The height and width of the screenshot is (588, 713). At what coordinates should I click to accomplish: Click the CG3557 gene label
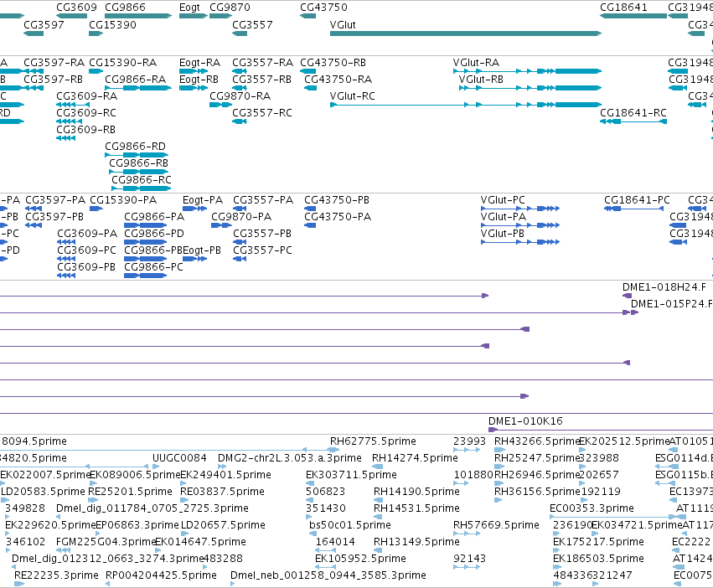click(x=252, y=24)
